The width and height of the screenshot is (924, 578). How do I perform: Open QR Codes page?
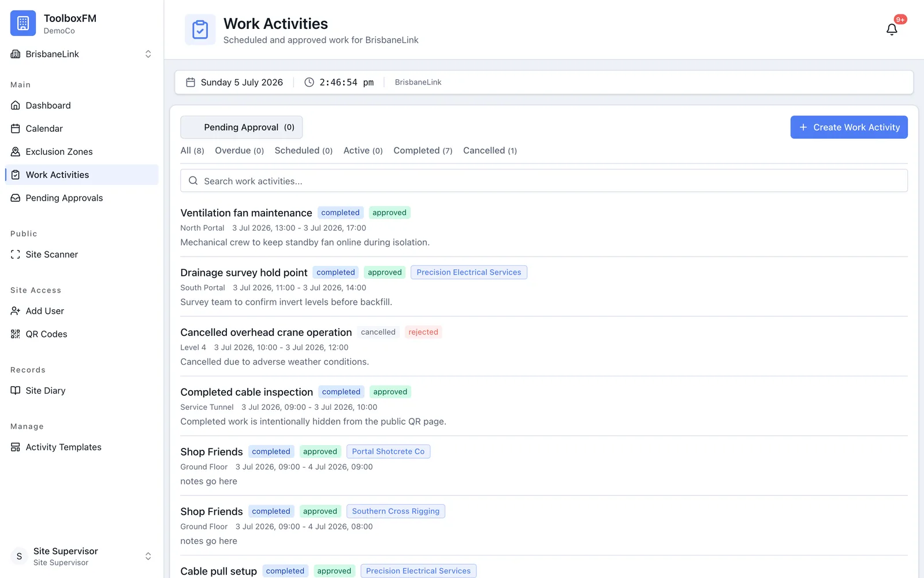coord(81,334)
